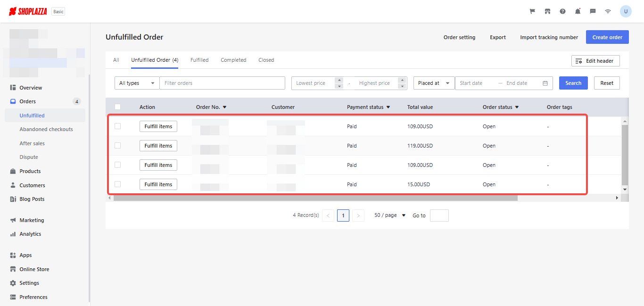Screen dimensions: 644x306
Task: Open Customers via its person icon
Action: click(x=13, y=185)
